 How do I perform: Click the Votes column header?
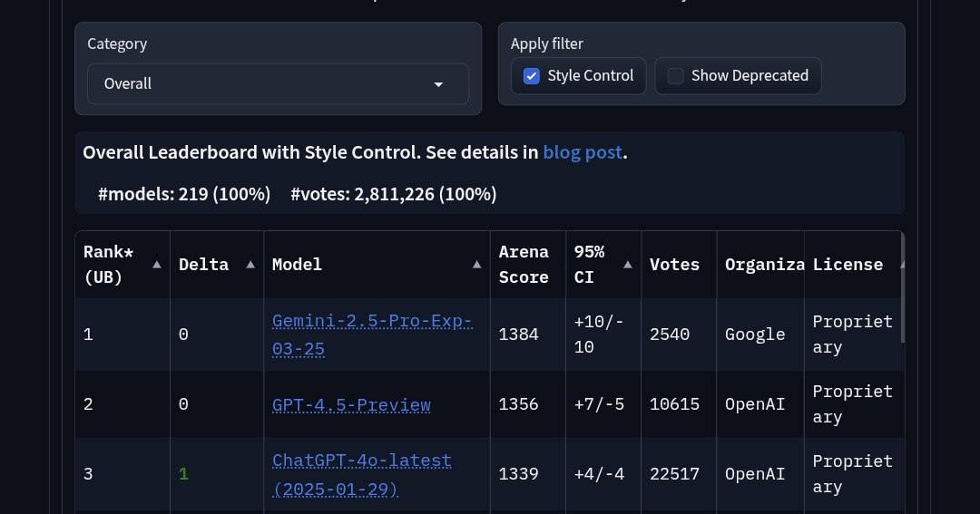678,265
